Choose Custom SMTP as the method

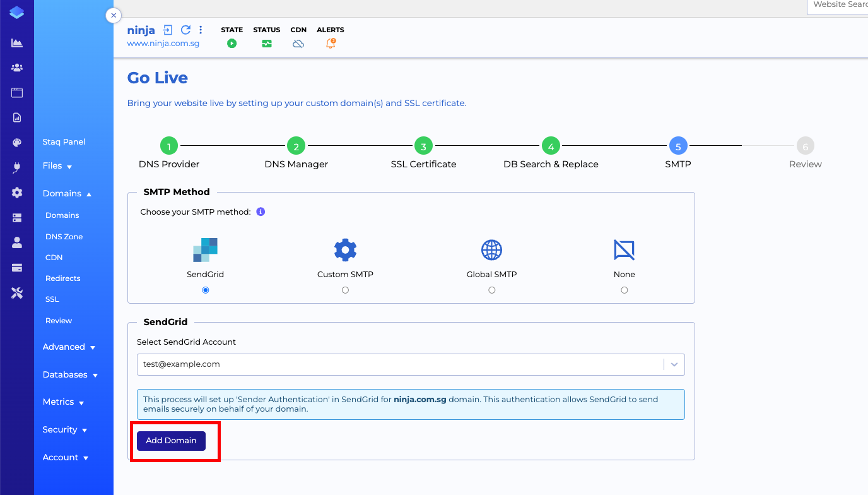click(x=345, y=290)
